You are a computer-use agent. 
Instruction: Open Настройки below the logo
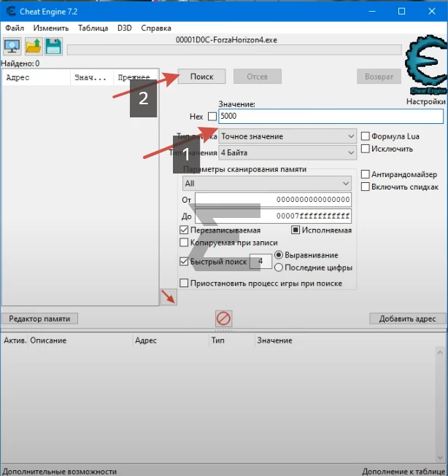coord(426,102)
